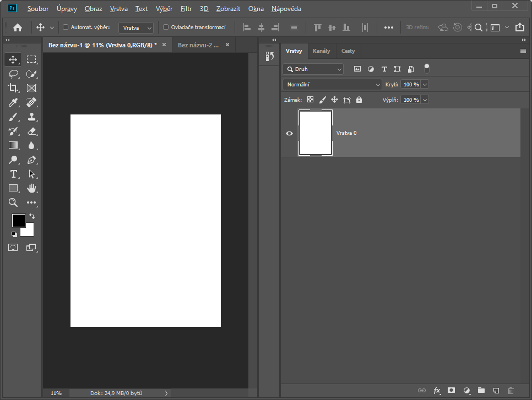Add a layer mask from panel footer
This screenshot has width=532, height=400.
tap(452, 390)
